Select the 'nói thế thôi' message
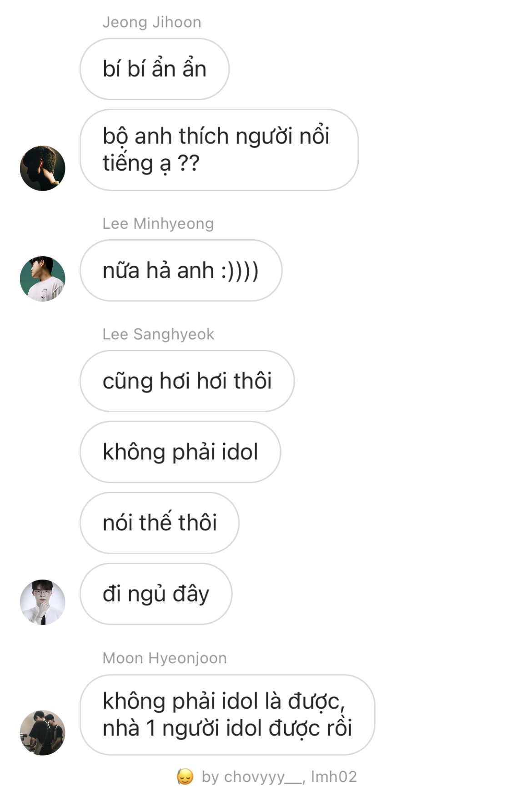Screen dimensions: 532x797 160,523
